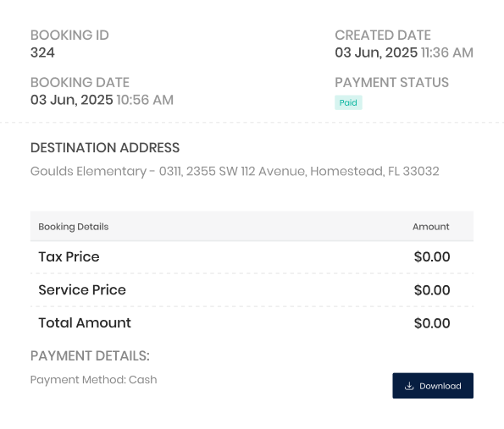Click the PAYMENT STATUS label
This screenshot has width=504, height=429.
pyautogui.click(x=392, y=83)
